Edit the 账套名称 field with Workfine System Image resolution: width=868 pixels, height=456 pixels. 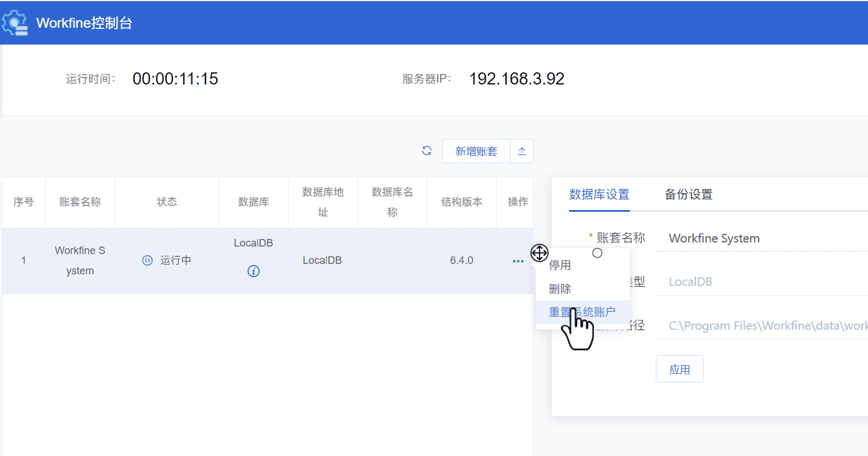[x=762, y=238]
